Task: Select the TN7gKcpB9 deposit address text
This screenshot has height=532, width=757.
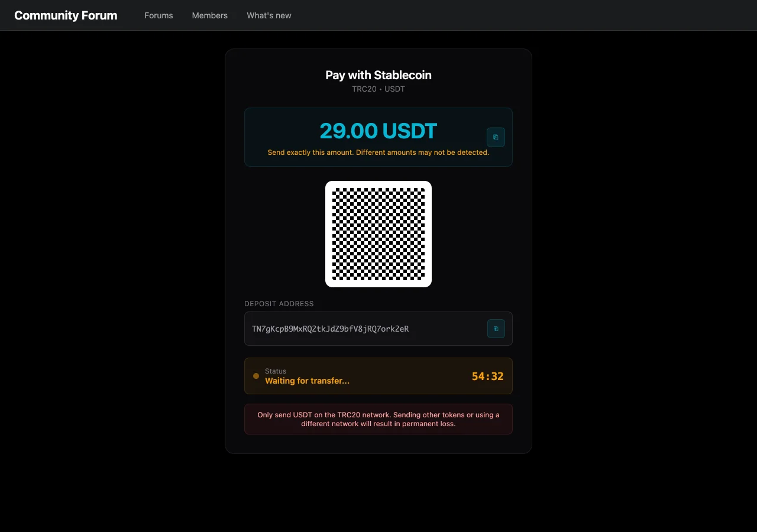Action: [330, 329]
